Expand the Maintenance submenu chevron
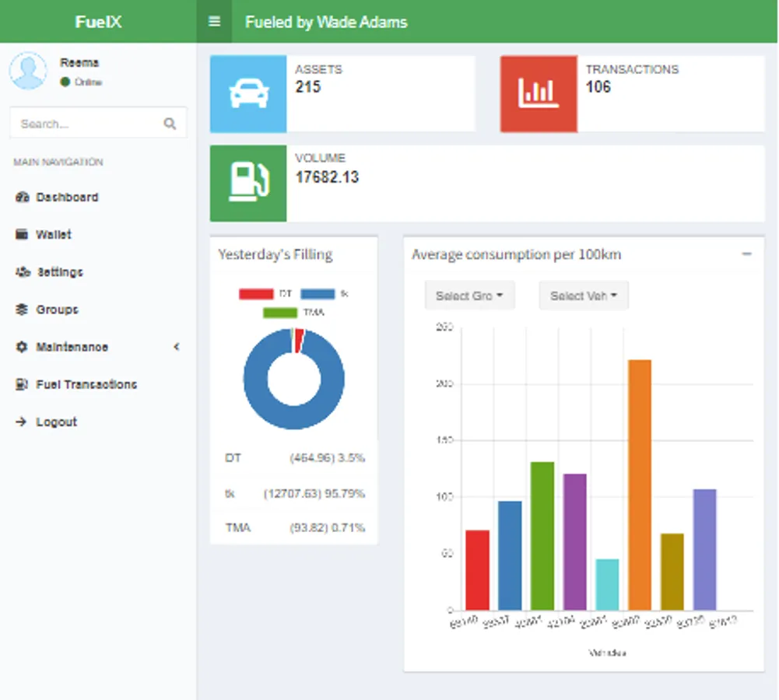779x700 pixels. (177, 347)
